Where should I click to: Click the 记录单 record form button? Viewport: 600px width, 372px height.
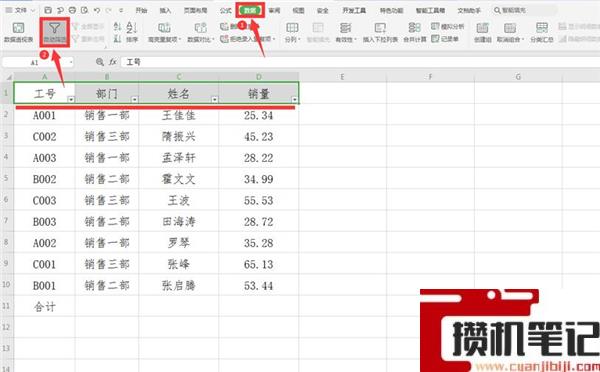point(445,39)
